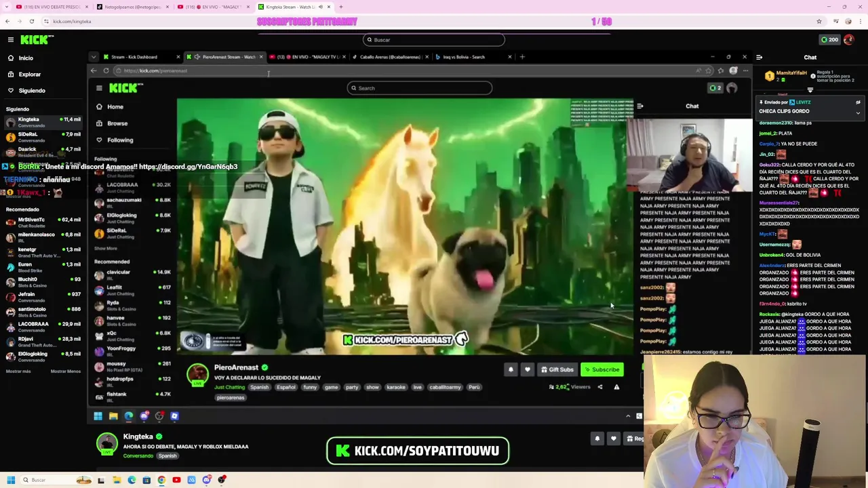868x488 pixels.
Task: Click inner Kick 2 KICKs balance badge
Action: pyautogui.click(x=715, y=88)
